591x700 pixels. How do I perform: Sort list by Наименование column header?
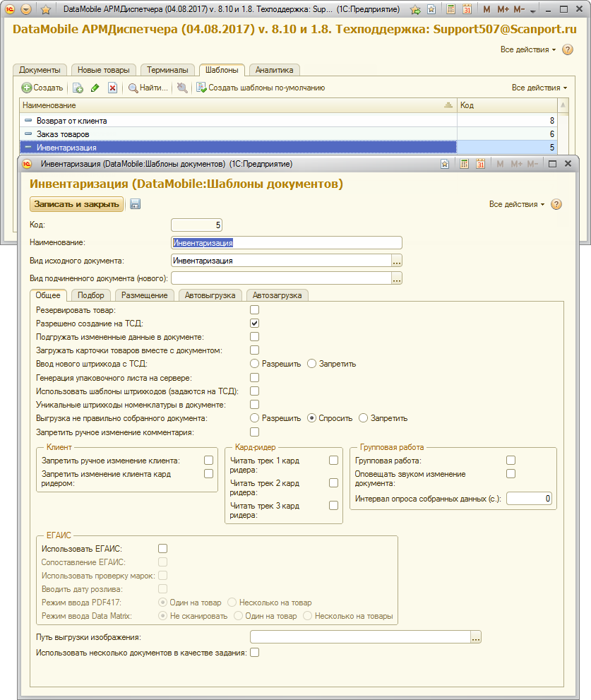coord(238,105)
